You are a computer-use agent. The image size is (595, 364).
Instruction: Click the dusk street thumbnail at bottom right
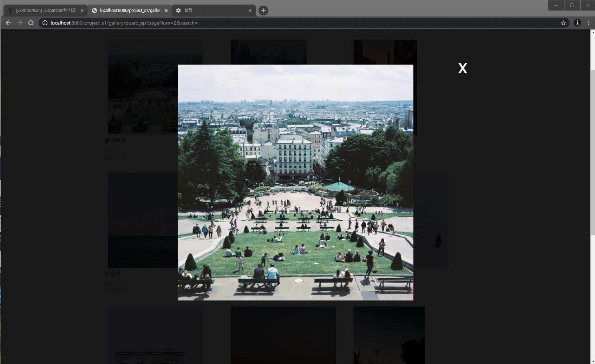pyautogui.click(x=389, y=335)
